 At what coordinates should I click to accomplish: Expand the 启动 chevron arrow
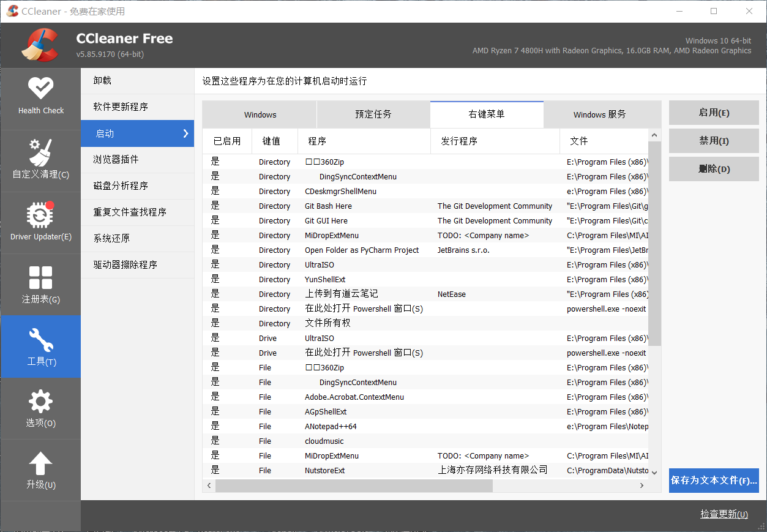pyautogui.click(x=185, y=133)
